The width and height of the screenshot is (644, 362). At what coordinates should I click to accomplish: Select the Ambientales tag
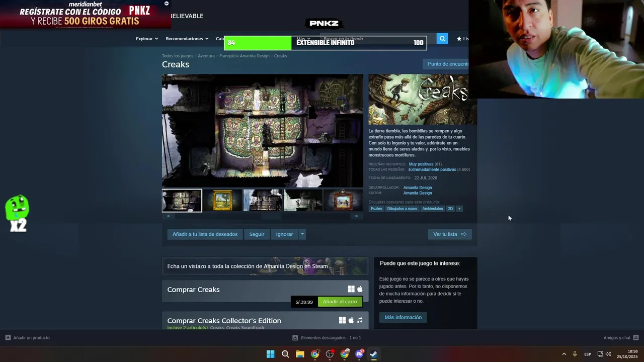433,209
